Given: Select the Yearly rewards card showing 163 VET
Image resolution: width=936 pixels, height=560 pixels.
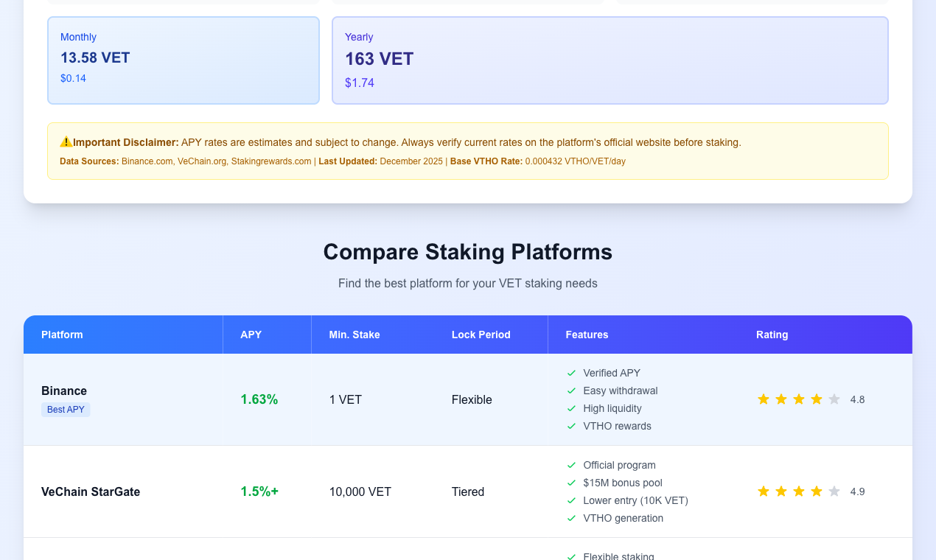Looking at the screenshot, I should [x=610, y=60].
